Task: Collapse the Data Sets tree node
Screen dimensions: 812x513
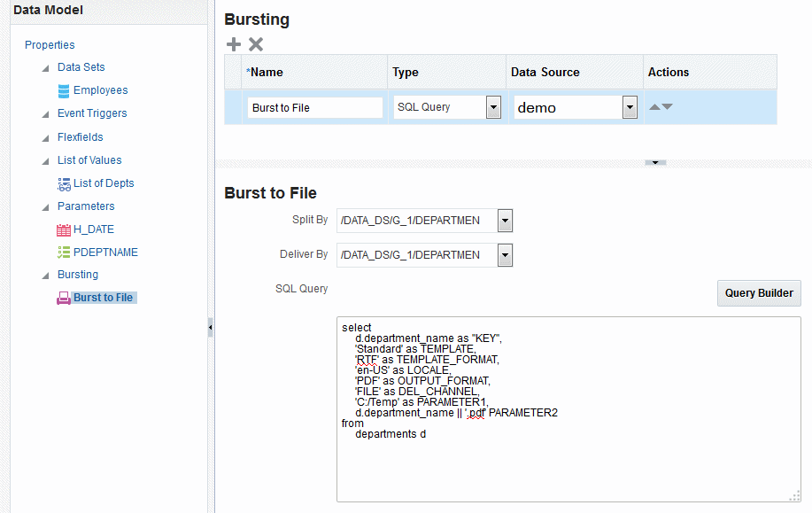Action: point(45,68)
